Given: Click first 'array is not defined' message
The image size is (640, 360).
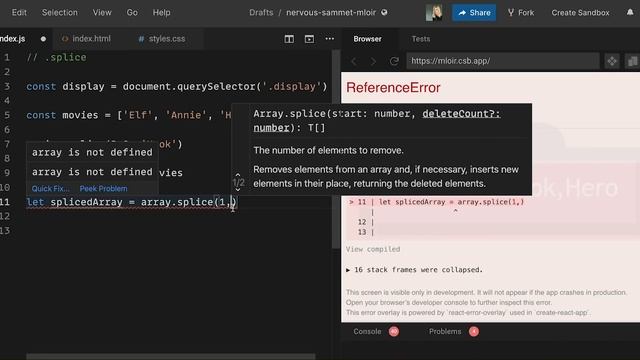Looking at the screenshot, I should pos(92,152).
